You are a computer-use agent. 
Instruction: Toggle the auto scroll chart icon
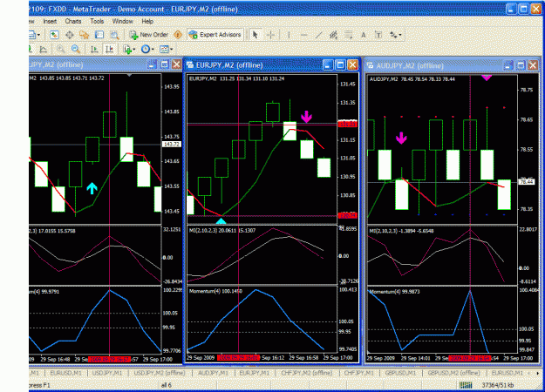94,50
